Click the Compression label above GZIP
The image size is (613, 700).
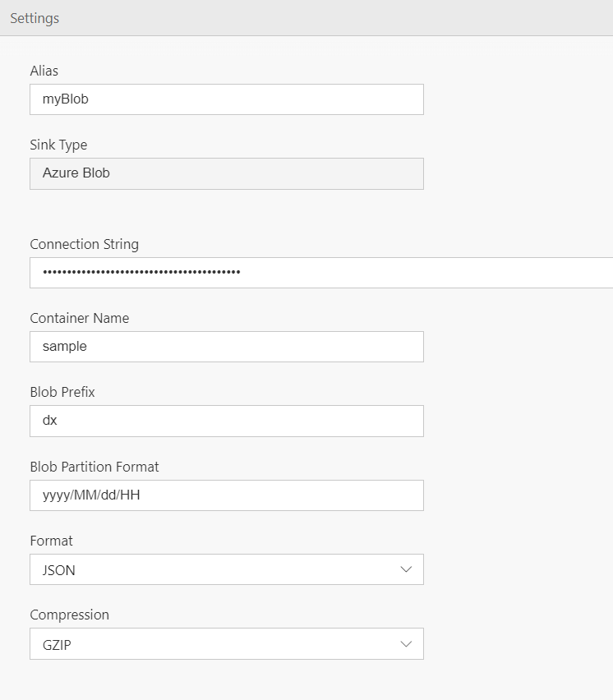pos(69,615)
